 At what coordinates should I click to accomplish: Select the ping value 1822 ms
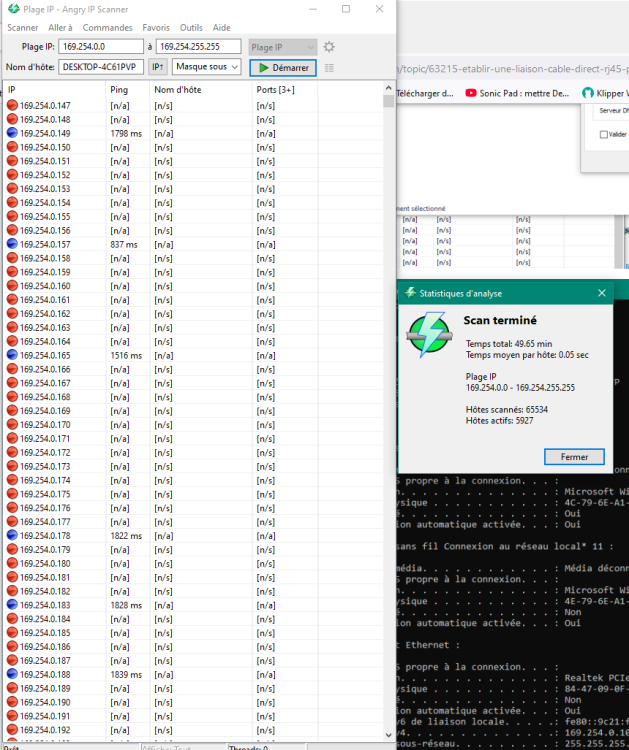coord(126,536)
